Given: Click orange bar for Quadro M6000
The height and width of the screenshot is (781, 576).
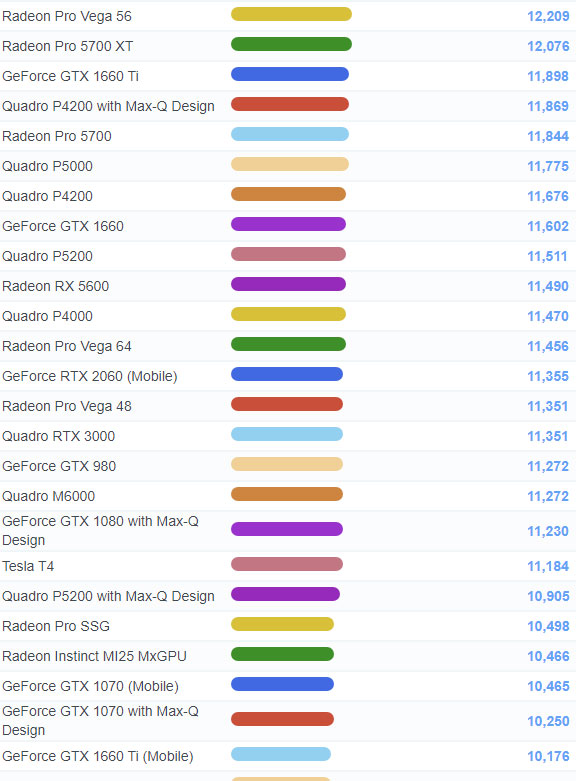Looking at the screenshot, I should click(287, 494).
